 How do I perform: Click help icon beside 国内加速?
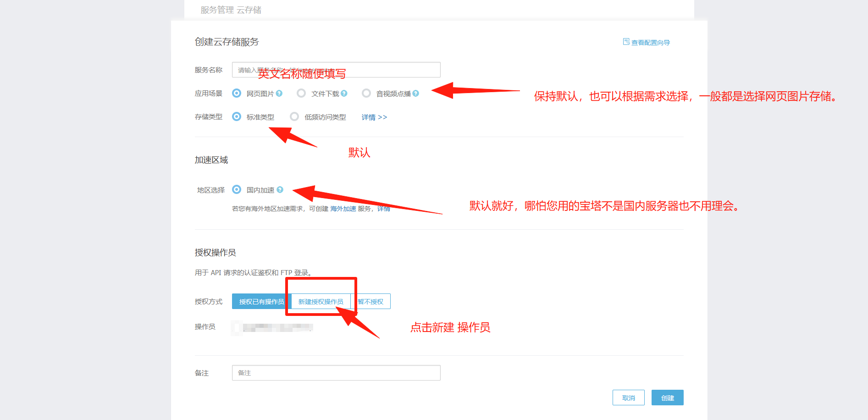tap(280, 190)
